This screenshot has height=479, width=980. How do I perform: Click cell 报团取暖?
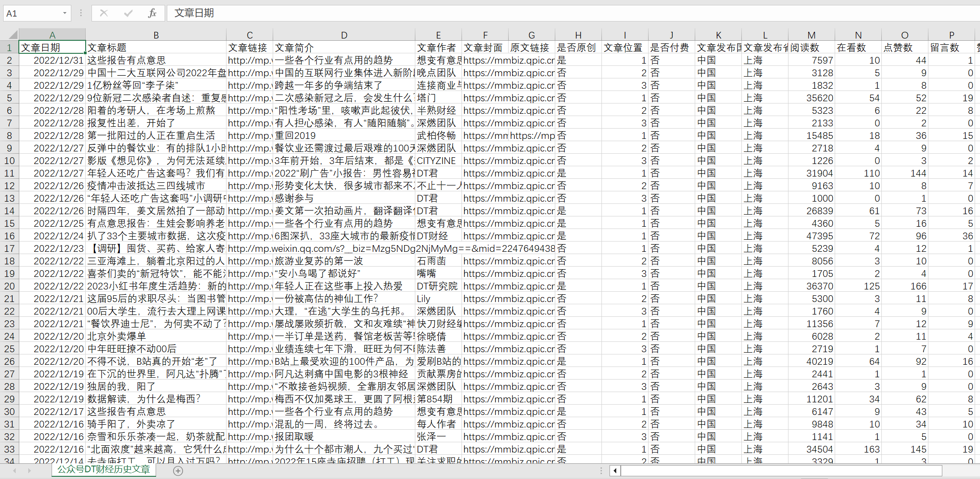tap(344, 436)
